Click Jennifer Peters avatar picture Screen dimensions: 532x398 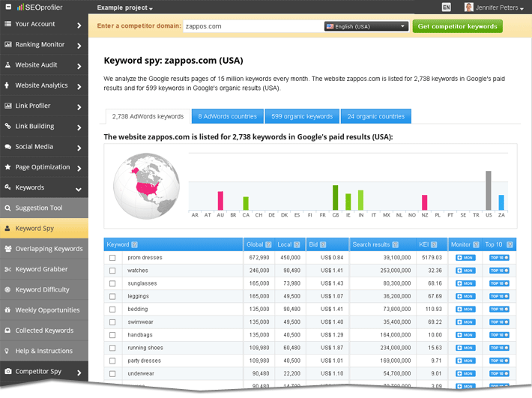(x=468, y=7)
